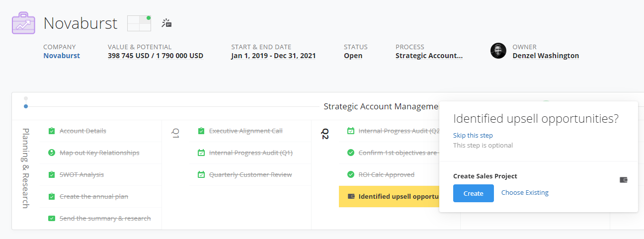Click the Open status value
The height and width of the screenshot is (239, 644).
[x=353, y=56]
